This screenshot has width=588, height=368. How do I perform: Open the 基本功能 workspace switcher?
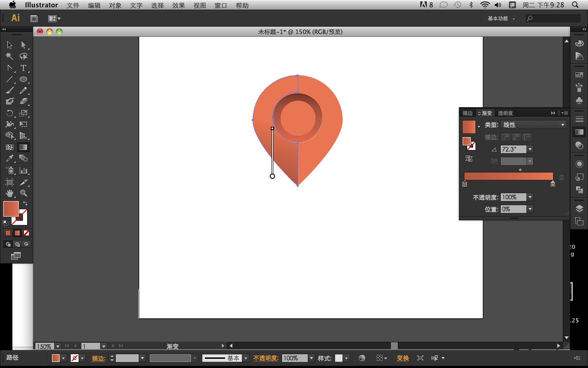[501, 18]
